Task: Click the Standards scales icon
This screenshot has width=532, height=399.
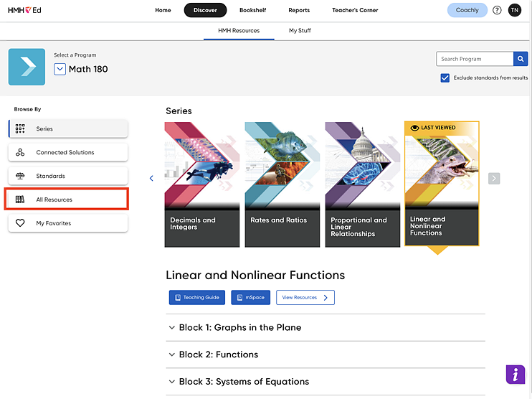Action: pos(20,176)
